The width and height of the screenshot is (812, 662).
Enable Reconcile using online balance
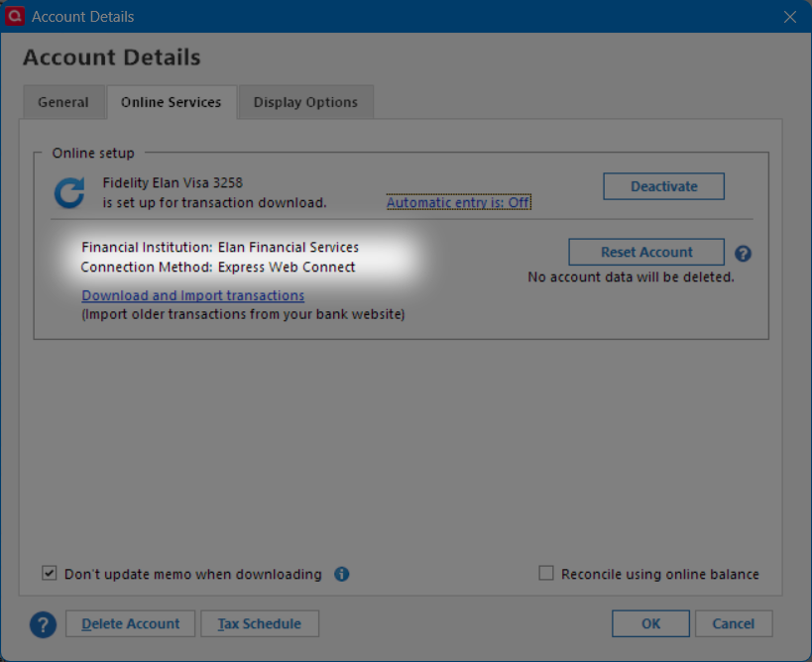pos(546,574)
